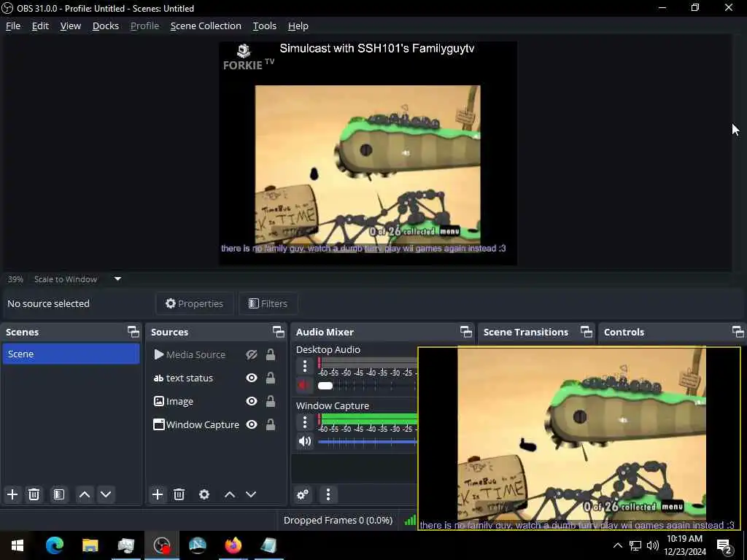
Task: Open the Scene Collection menu
Action: 206,26
